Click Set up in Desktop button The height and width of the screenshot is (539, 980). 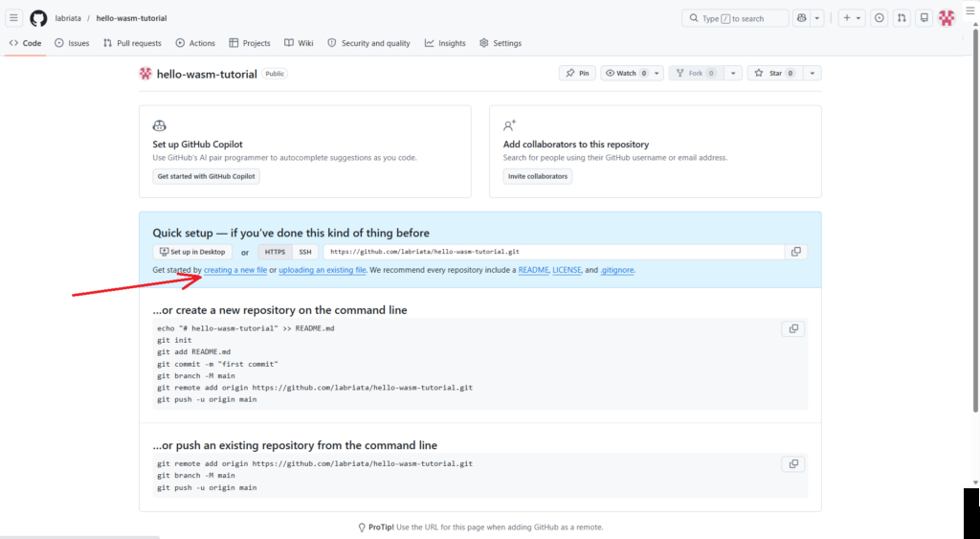[192, 252]
